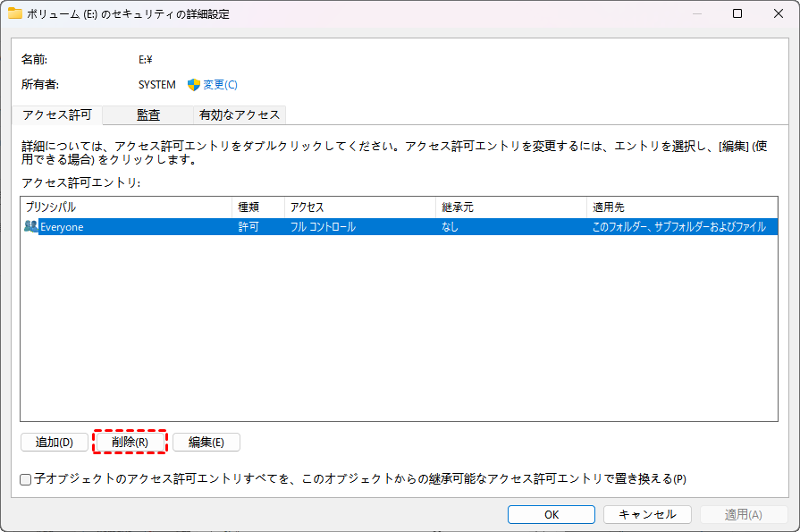Image resolution: width=800 pixels, height=532 pixels.
Task: Sort by the プリンシパル column header
Action: pyautogui.click(x=125, y=207)
